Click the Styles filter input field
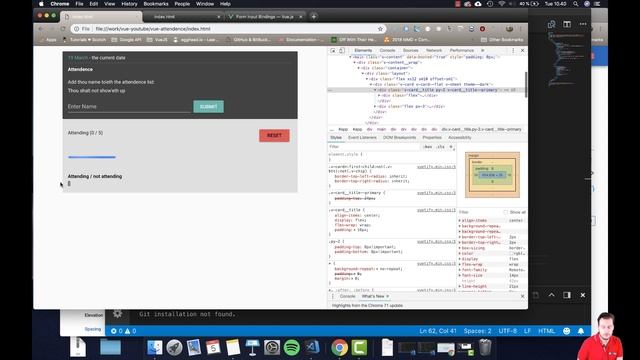640x360 pixels. tap(373, 147)
